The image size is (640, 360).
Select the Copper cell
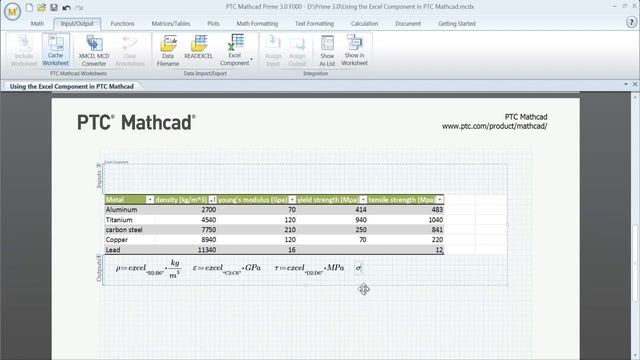click(x=129, y=240)
